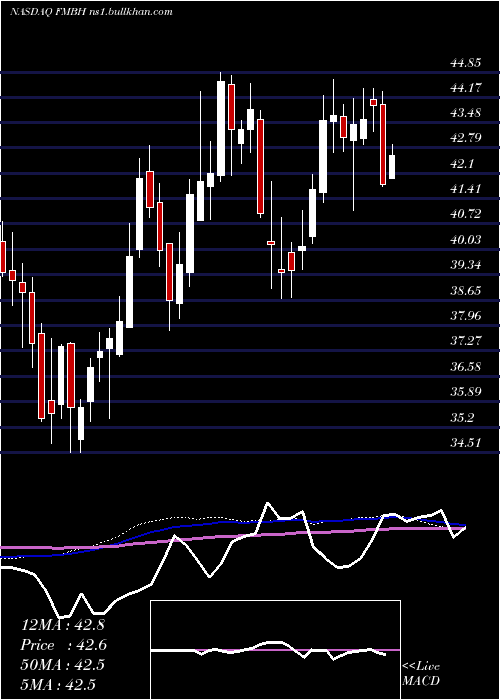The height and width of the screenshot is (700, 500).
Task: Click the 40.03 price axis label
Action: [466, 240]
